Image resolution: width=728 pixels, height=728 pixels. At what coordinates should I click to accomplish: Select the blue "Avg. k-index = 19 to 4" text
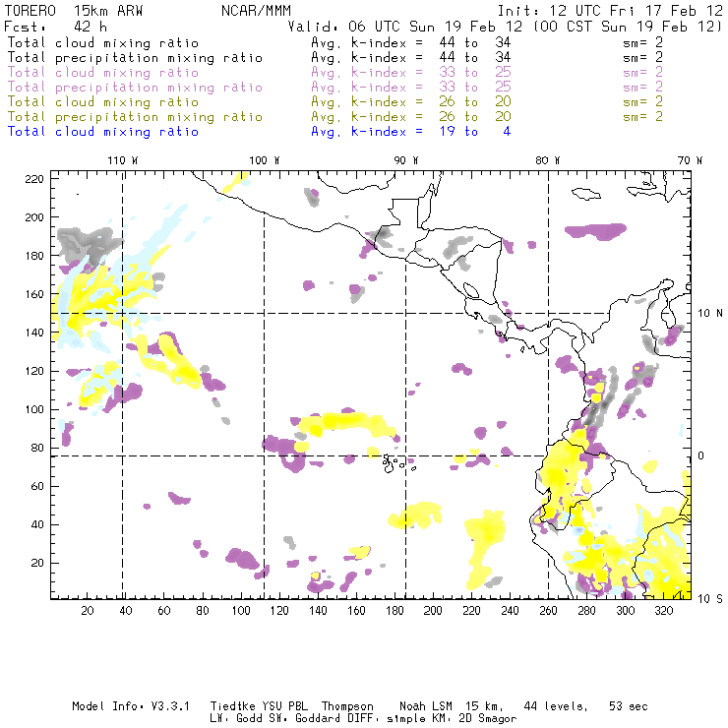(x=411, y=132)
